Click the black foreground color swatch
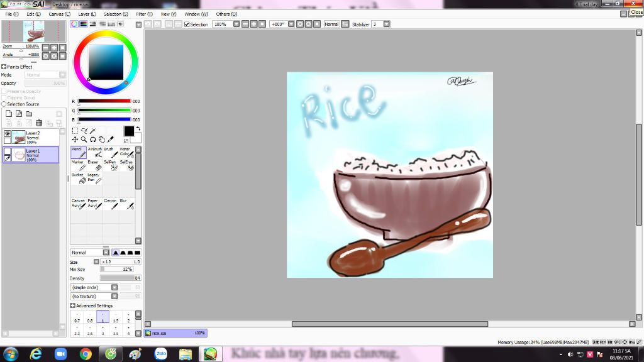 tap(128, 131)
